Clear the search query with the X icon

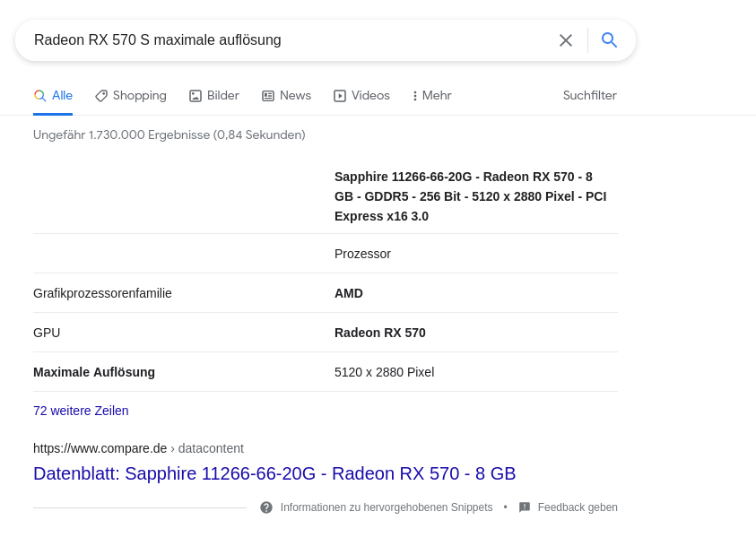click(x=566, y=40)
